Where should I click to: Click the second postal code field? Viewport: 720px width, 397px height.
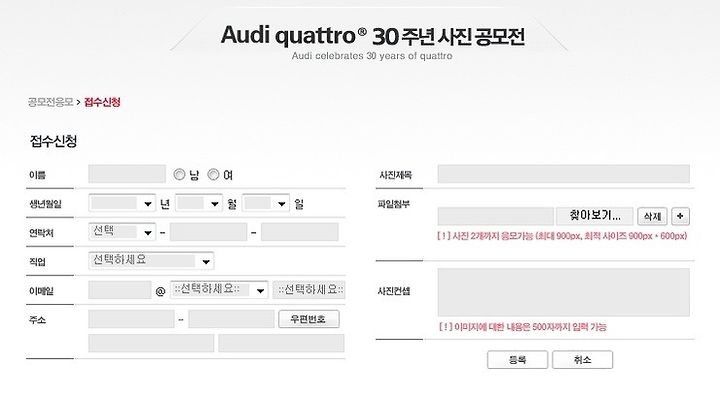click(231, 319)
